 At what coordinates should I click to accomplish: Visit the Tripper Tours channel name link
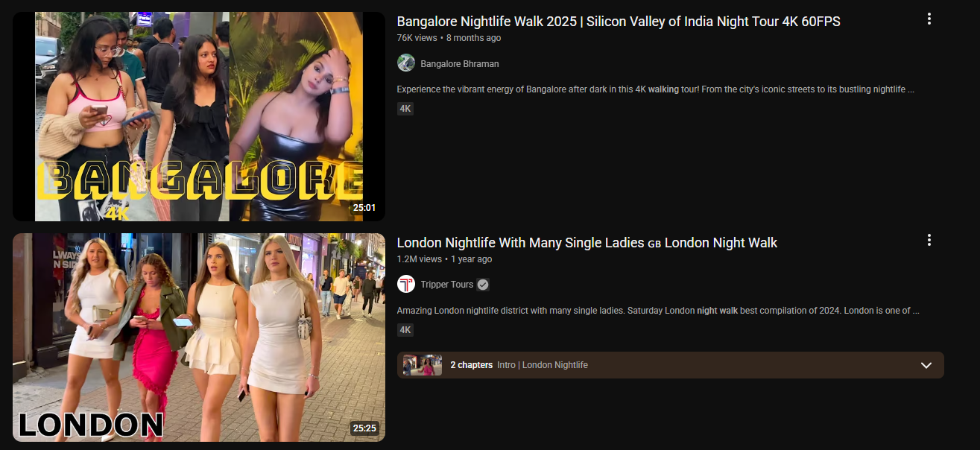446,285
